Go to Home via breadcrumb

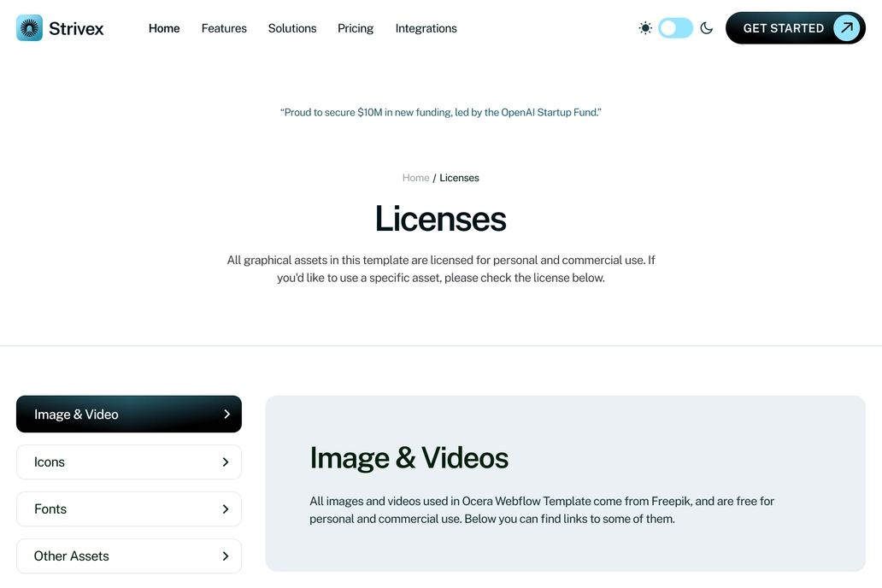click(x=415, y=178)
